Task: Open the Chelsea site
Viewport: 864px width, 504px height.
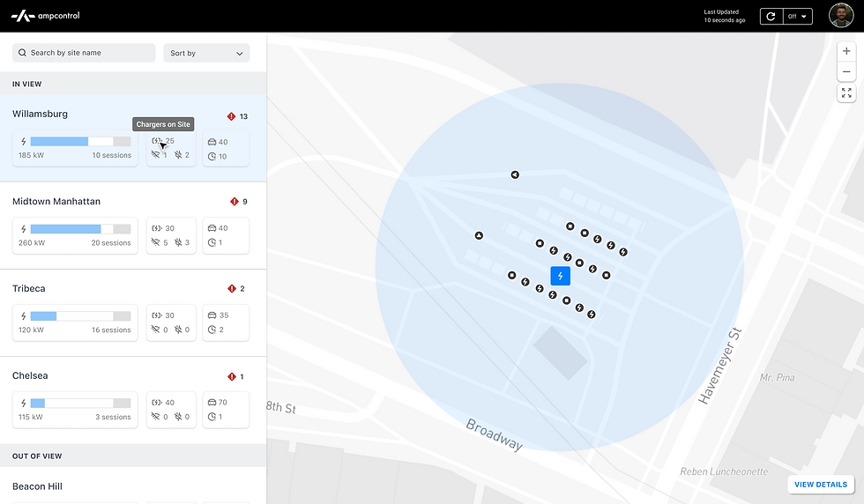Action: point(133,400)
